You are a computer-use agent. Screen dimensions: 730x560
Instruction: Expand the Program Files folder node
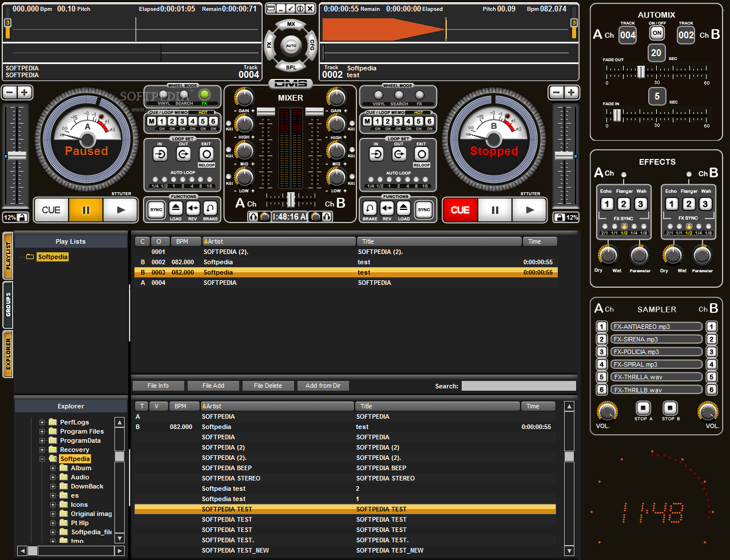tap(42, 431)
